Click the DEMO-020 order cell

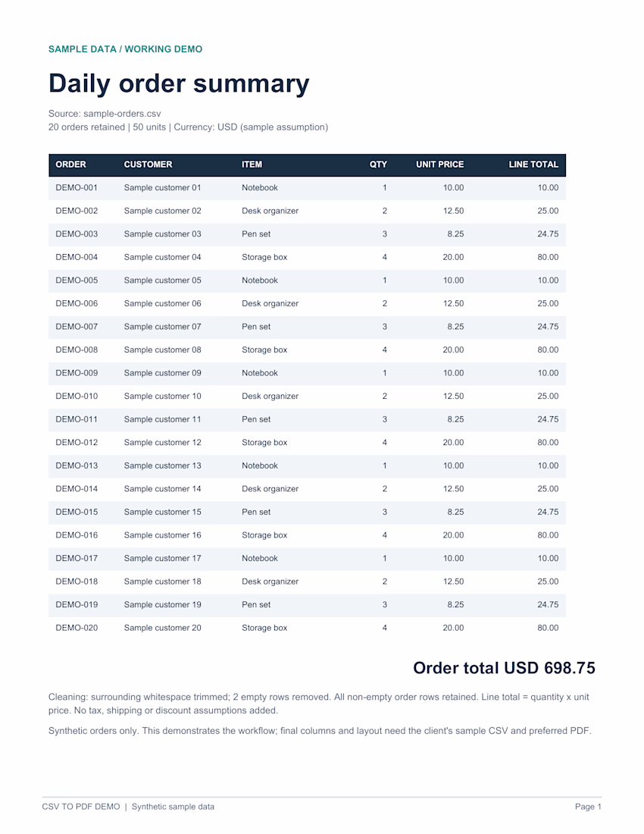tap(77, 628)
